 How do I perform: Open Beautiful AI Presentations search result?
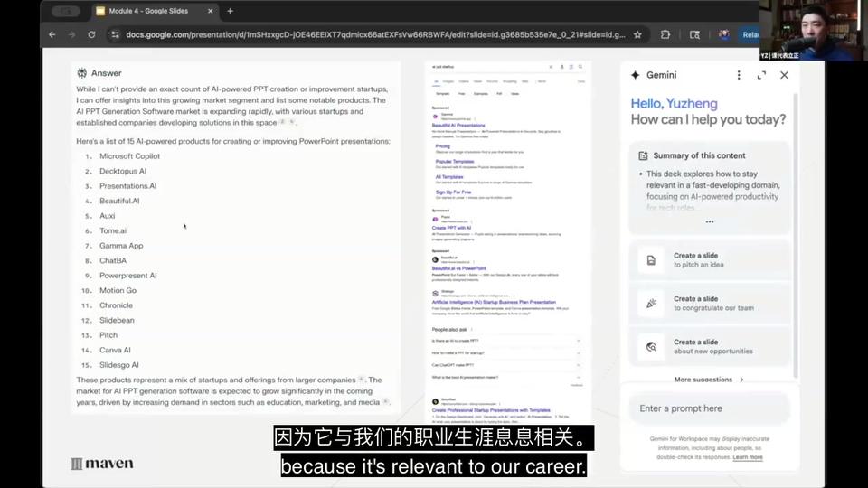pos(458,126)
